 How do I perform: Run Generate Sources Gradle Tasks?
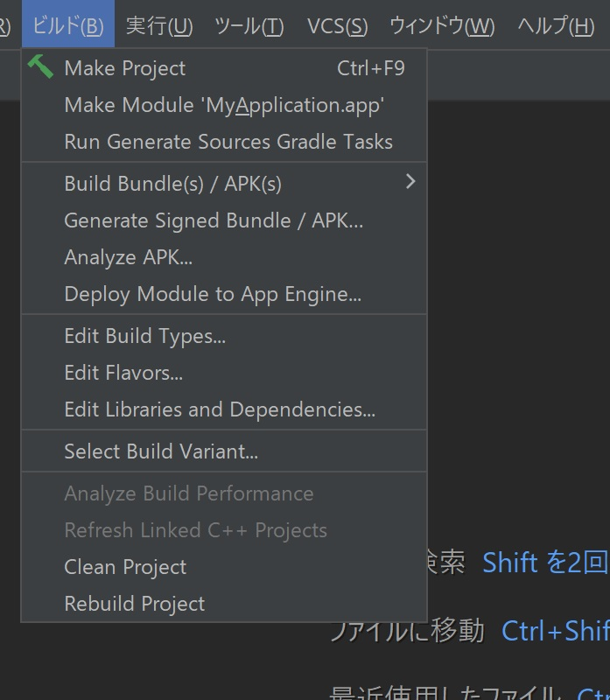click(x=228, y=142)
